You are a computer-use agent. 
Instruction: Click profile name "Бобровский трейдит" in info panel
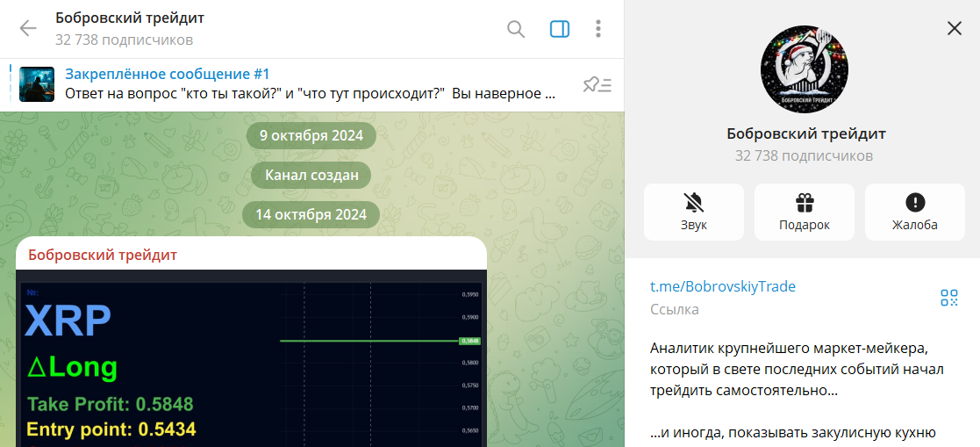[x=806, y=133]
